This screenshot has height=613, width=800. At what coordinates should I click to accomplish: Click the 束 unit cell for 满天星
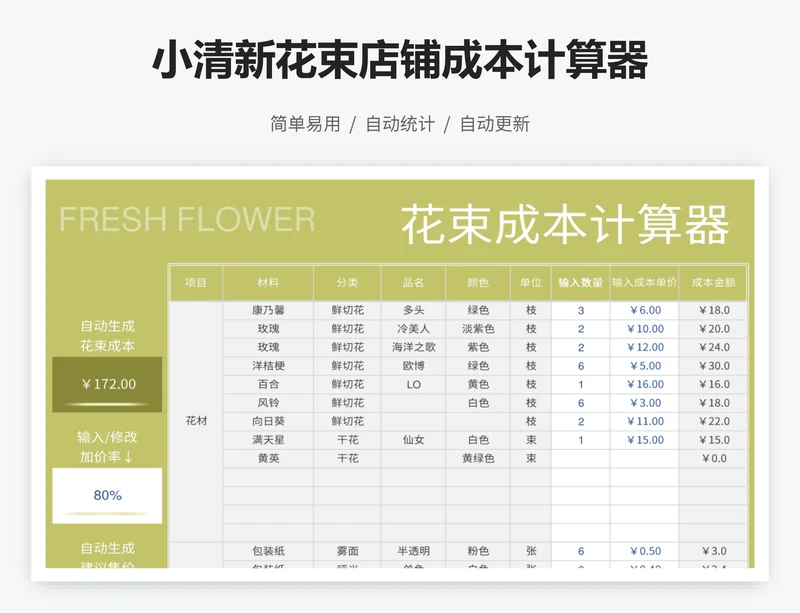[531, 440]
